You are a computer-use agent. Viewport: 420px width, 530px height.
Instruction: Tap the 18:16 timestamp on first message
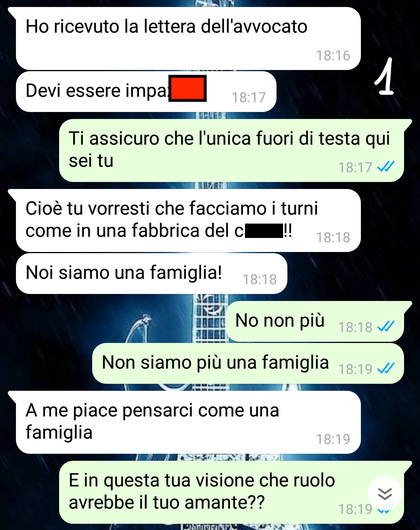tap(333, 56)
